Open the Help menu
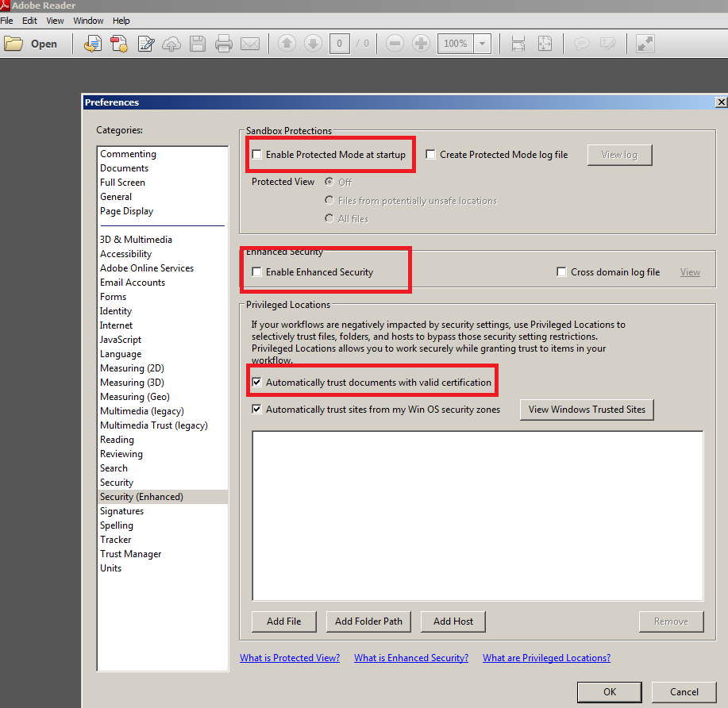Screen dimensions: 728x708 [x=121, y=21]
